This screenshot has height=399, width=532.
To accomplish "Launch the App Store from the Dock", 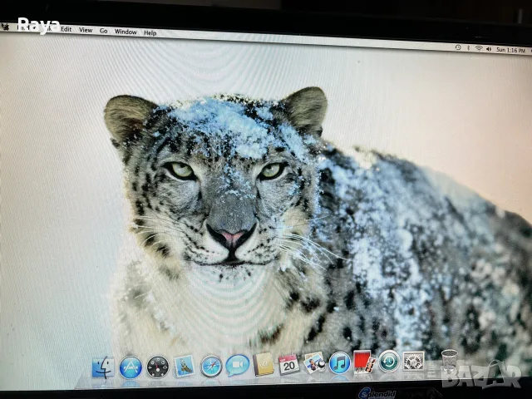I will (131, 367).
